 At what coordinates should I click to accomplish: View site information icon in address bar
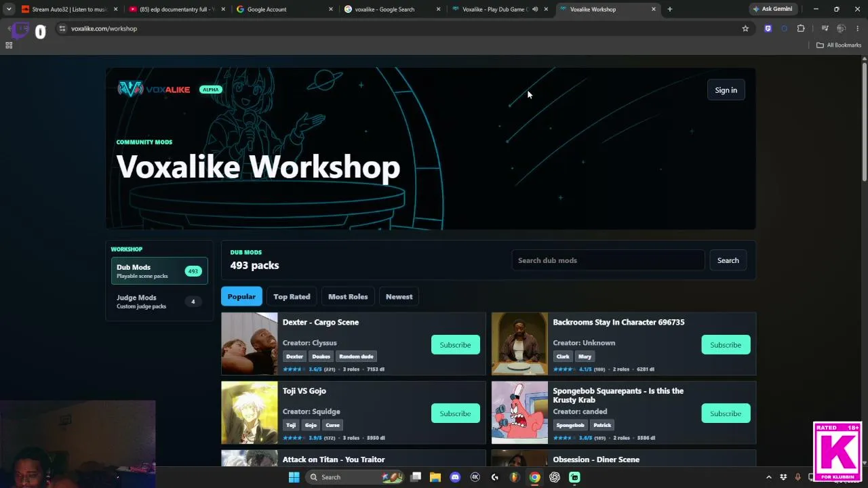point(62,28)
